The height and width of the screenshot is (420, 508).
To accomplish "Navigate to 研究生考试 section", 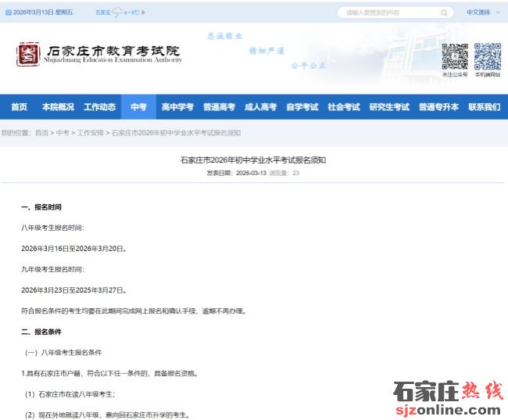I will pyautogui.click(x=389, y=107).
